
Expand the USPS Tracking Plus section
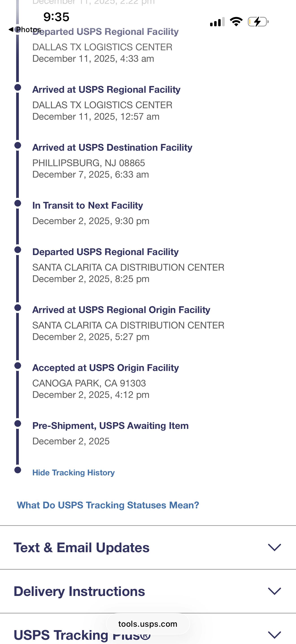click(274, 635)
